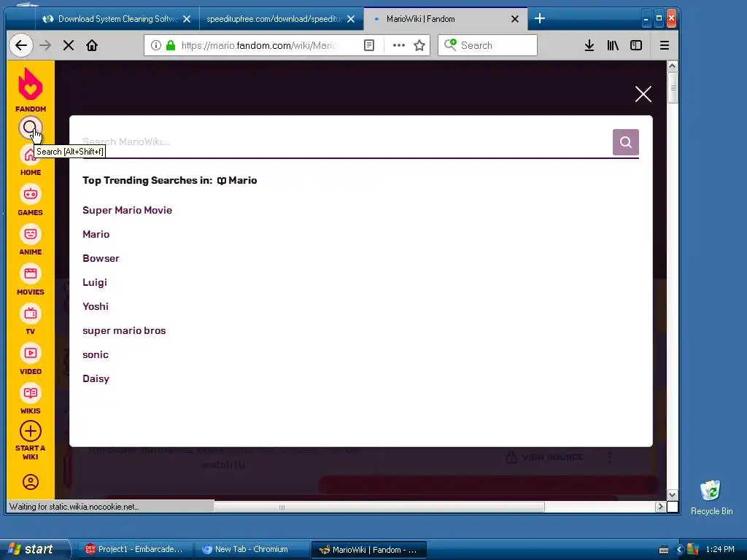Close the Download System Cleaning Software tab
This screenshot has width=747, height=560.
point(187,19)
